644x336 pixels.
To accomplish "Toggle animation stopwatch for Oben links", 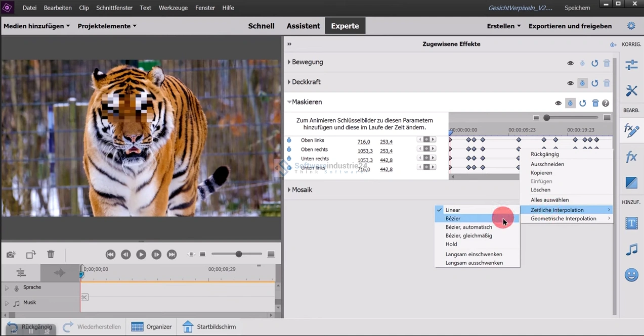I will (x=289, y=140).
